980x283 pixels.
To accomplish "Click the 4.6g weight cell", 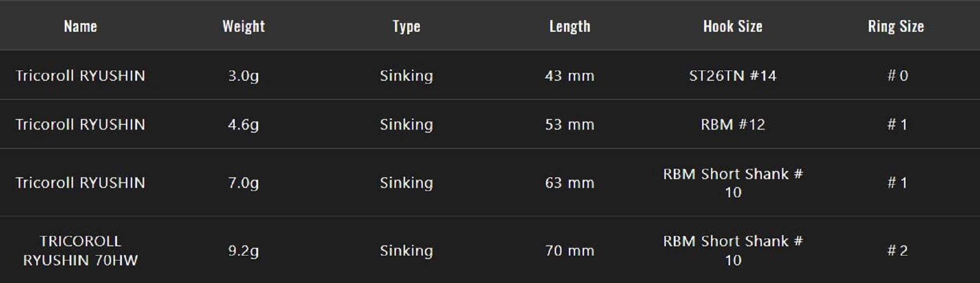I will click(244, 124).
